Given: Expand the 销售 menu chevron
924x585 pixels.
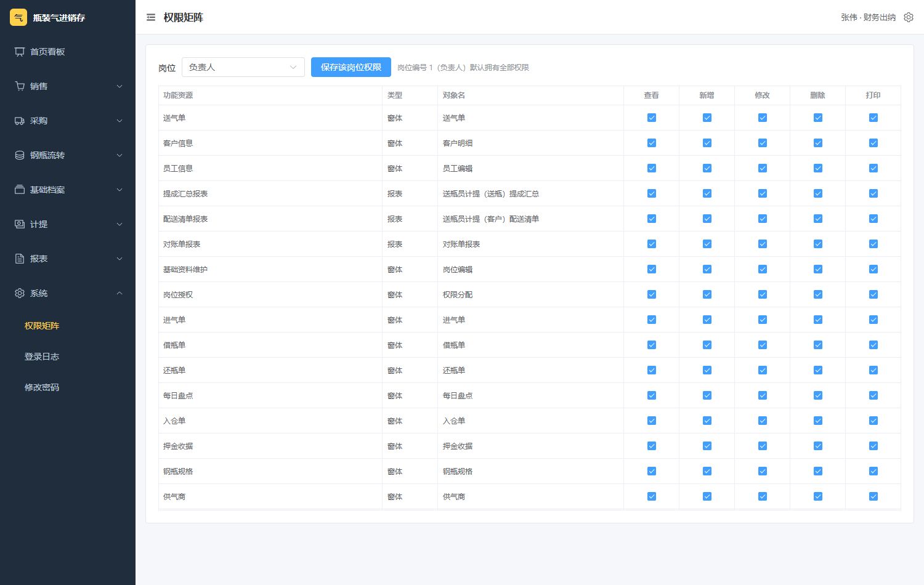Looking at the screenshot, I should pos(120,86).
